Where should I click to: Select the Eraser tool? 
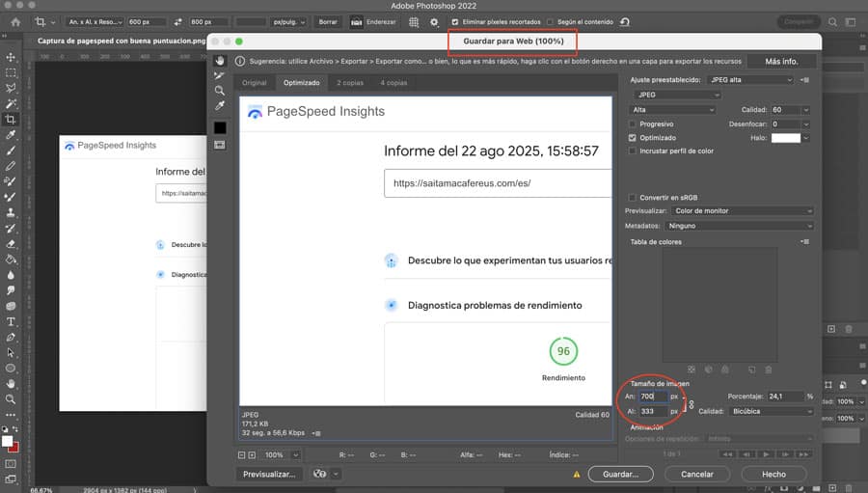click(x=11, y=244)
